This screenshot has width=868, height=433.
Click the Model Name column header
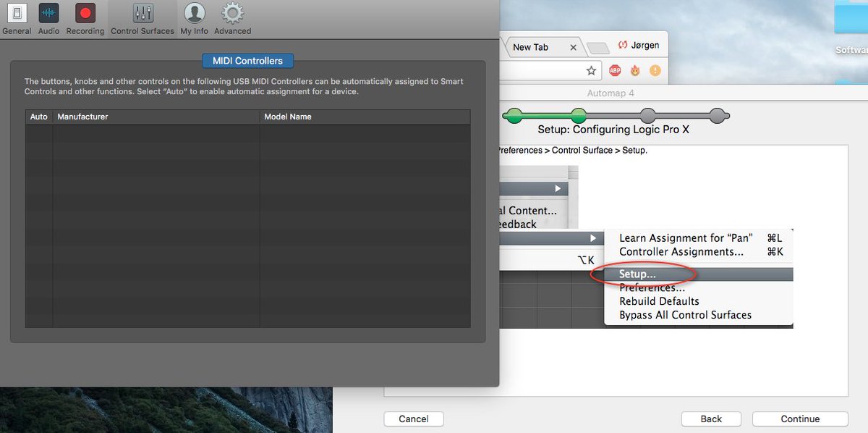pyautogui.click(x=365, y=117)
